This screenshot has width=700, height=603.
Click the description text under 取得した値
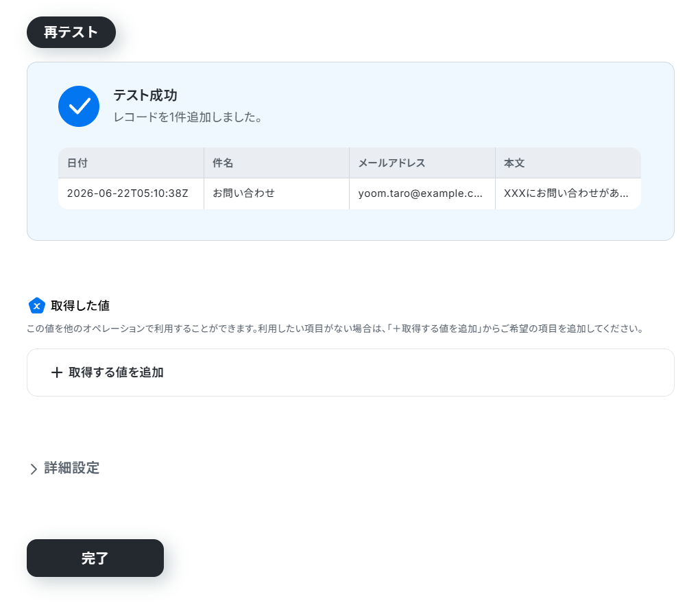(x=335, y=329)
